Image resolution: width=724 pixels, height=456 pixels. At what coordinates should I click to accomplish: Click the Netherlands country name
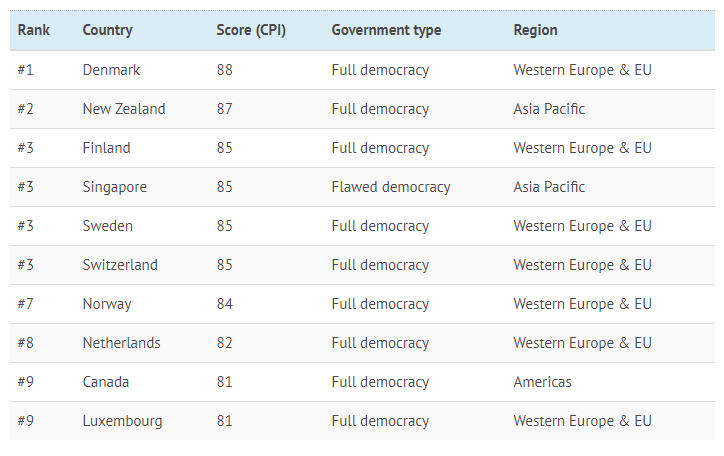[x=121, y=343]
